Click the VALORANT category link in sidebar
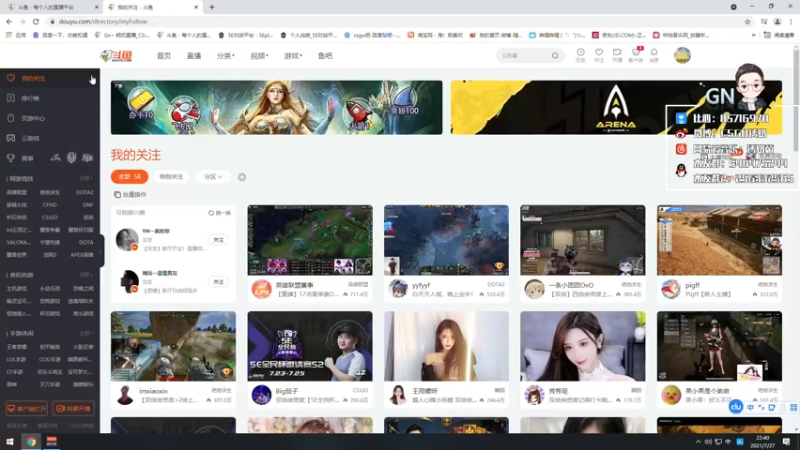The width and height of the screenshot is (800, 450). [18, 242]
